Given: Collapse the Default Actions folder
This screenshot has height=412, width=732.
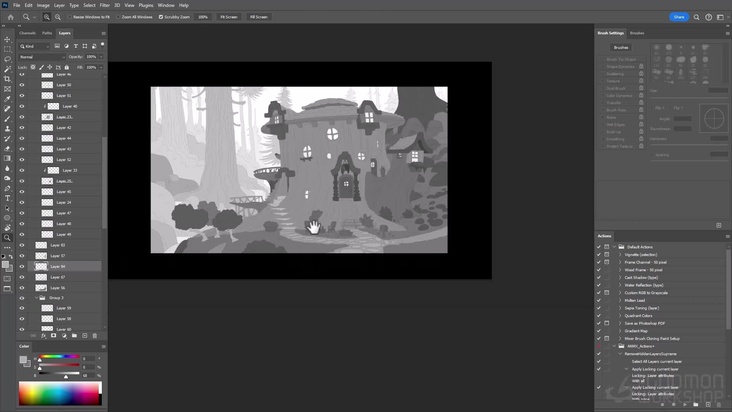Looking at the screenshot, I should (614, 247).
